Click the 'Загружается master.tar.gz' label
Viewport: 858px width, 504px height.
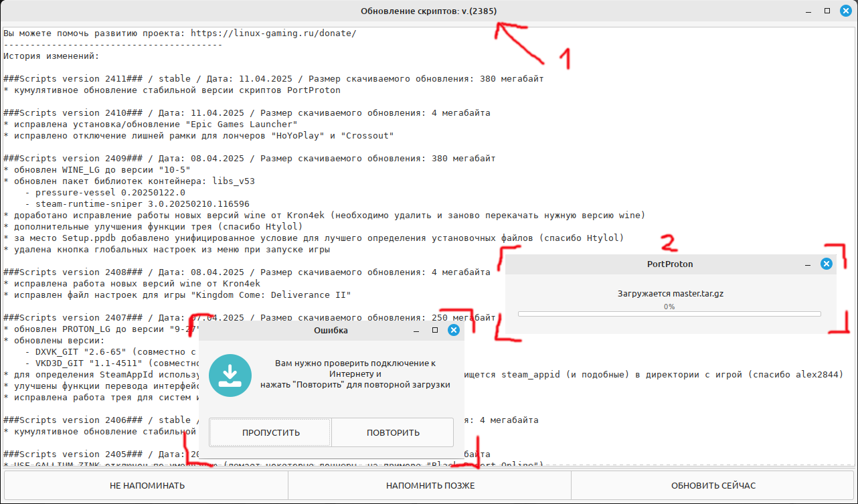pos(669,293)
